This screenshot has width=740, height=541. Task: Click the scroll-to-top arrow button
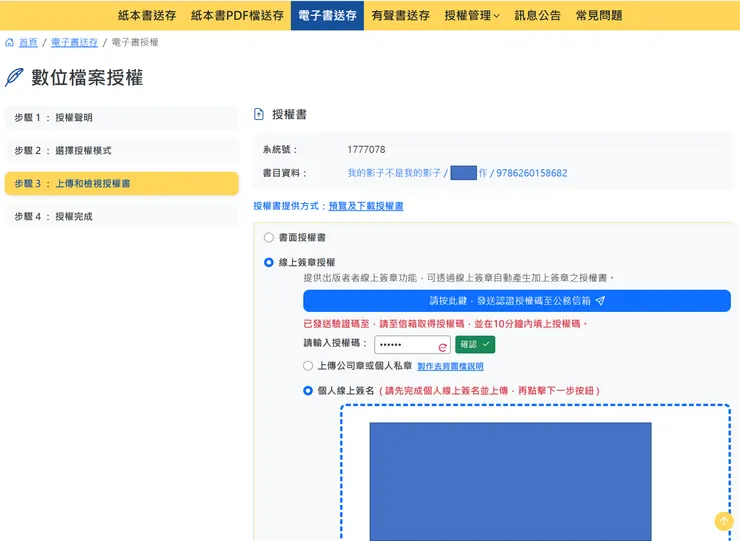point(723,521)
